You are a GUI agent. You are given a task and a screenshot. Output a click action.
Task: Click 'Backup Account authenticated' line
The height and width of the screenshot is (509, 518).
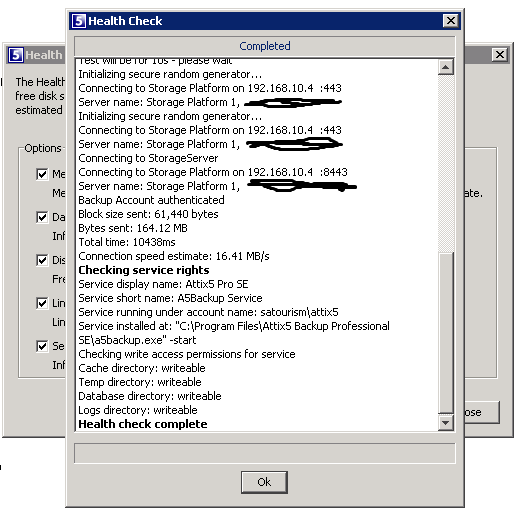[151, 200]
